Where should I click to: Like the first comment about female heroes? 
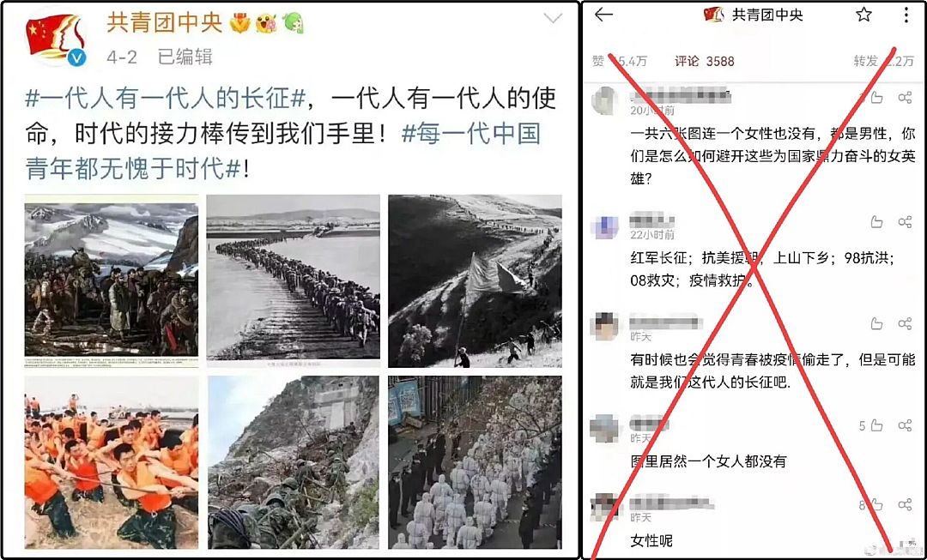click(x=876, y=98)
